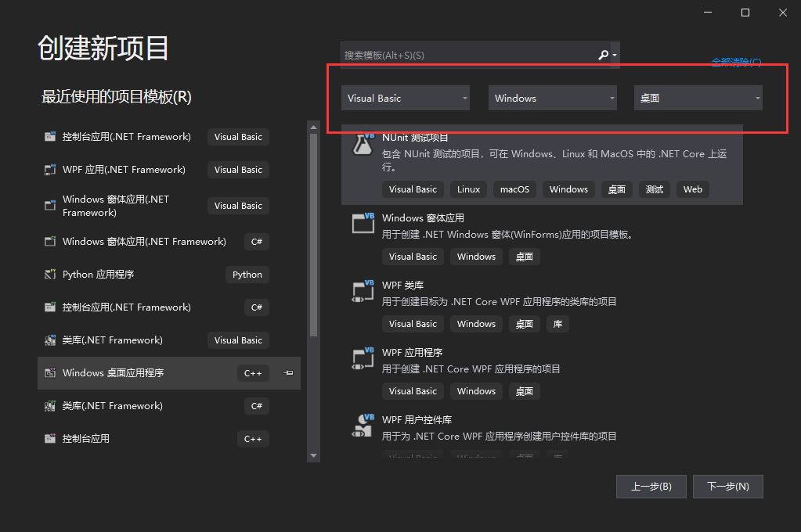The height and width of the screenshot is (532, 801).
Task: Click the search magnifier icon
Action: tap(603, 55)
